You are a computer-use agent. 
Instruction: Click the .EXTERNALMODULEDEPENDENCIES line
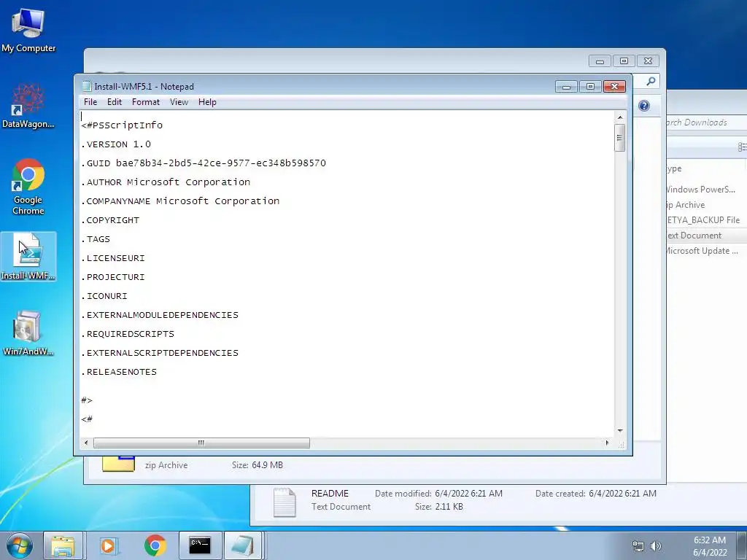point(160,315)
